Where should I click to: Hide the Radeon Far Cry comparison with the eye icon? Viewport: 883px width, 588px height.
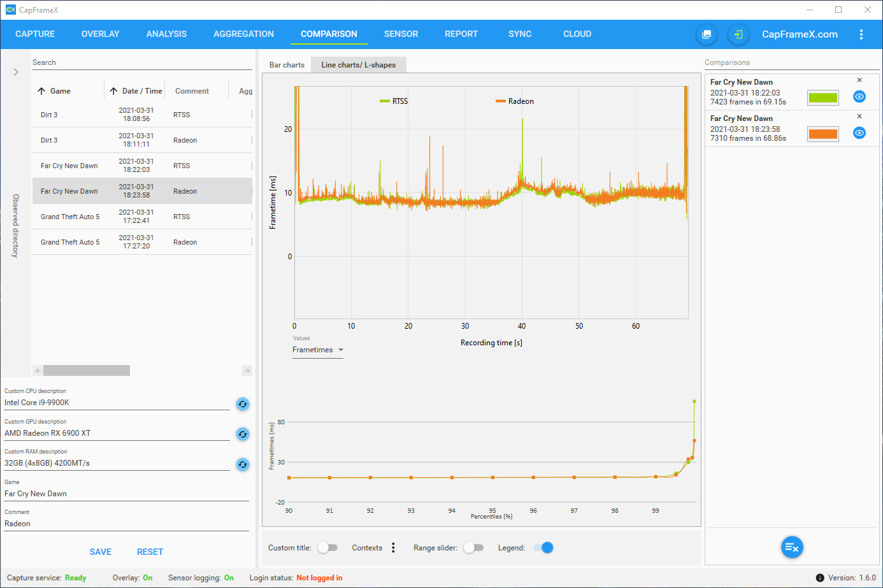tap(859, 133)
